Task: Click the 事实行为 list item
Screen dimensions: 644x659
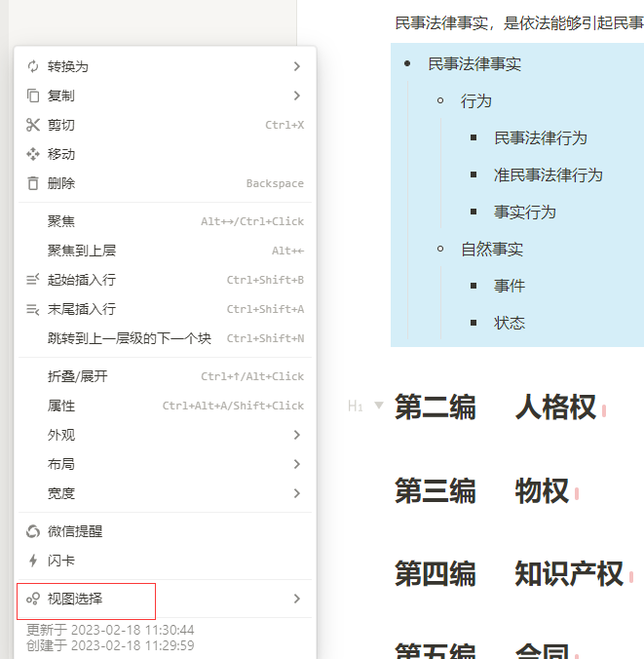Action: click(x=525, y=212)
